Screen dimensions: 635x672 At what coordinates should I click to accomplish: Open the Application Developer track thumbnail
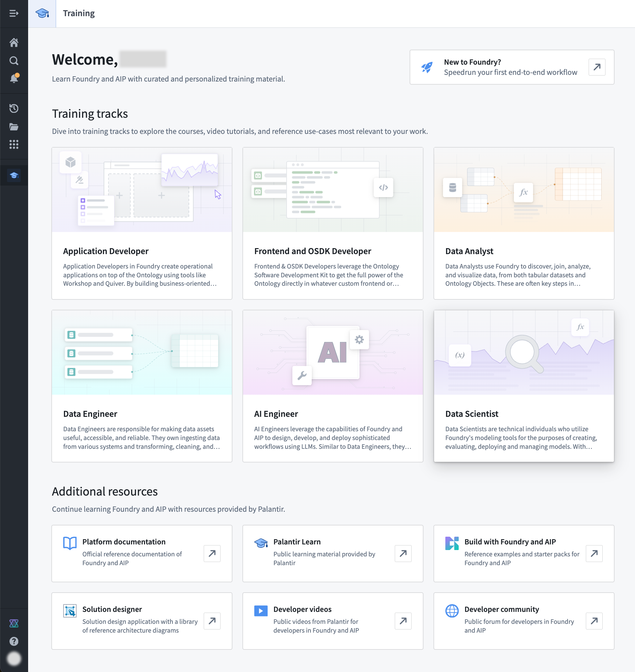(x=142, y=190)
